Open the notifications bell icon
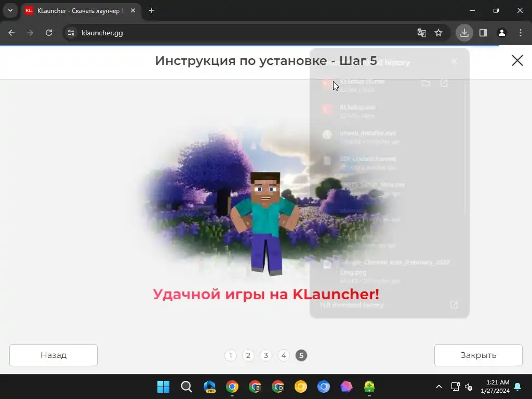 coord(518,387)
